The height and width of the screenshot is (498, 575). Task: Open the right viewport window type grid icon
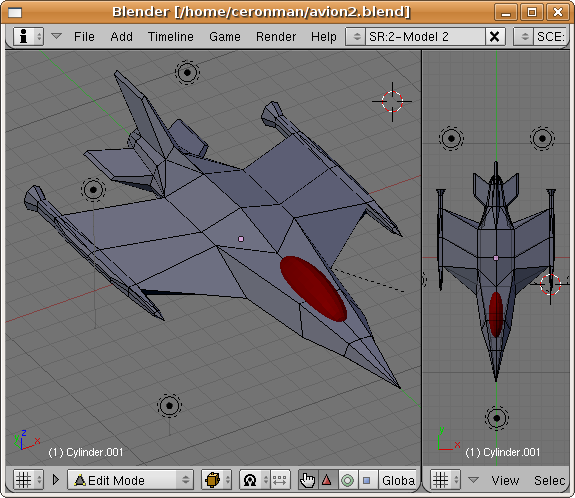pyautogui.click(x=445, y=480)
